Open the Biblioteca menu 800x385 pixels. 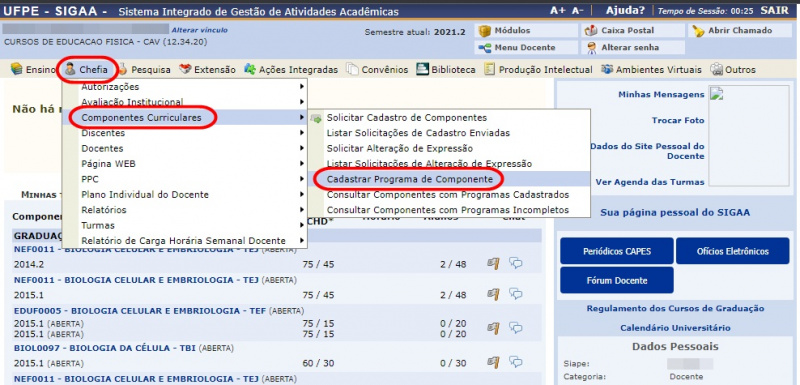[446, 70]
